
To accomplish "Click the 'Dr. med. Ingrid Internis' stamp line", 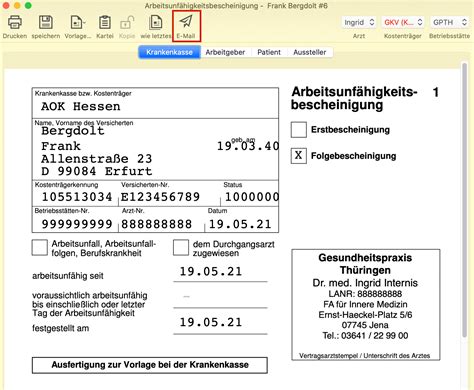I will point(365,283).
